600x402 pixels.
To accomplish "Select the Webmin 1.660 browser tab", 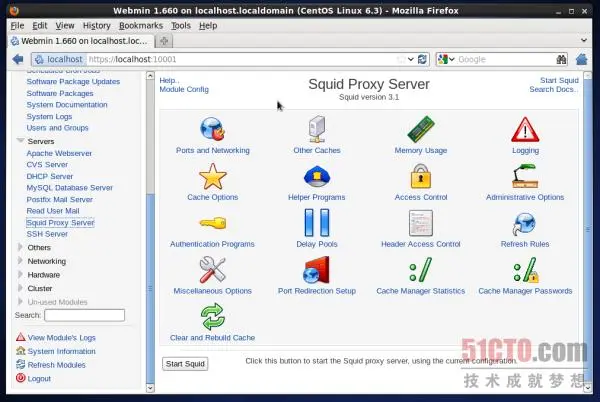I will click(81, 41).
